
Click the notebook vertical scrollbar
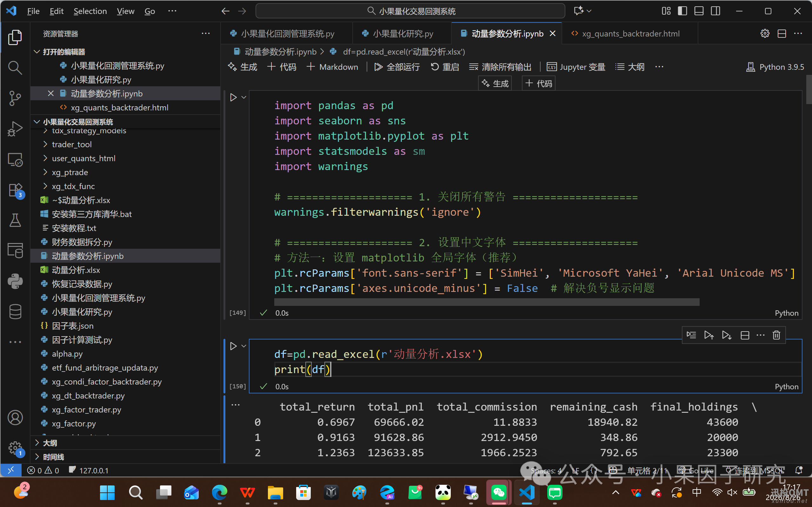pyautogui.click(x=808, y=89)
